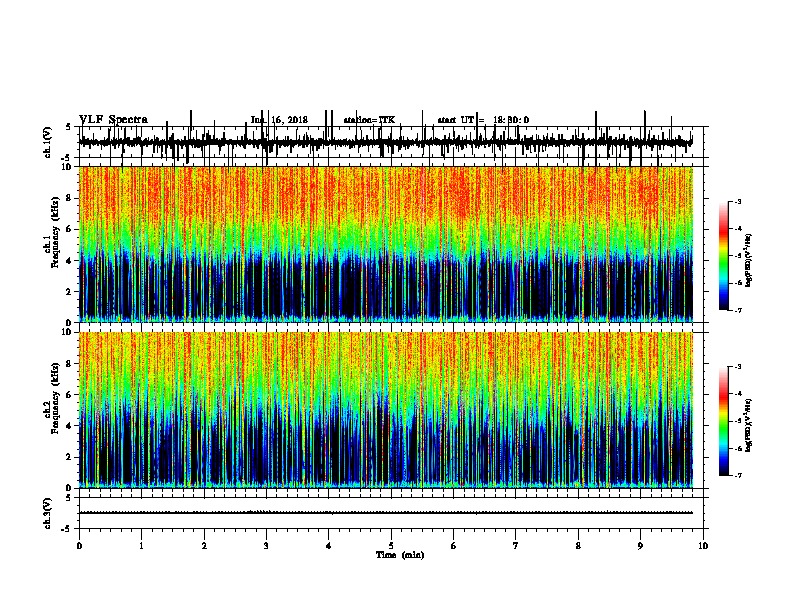Click the "5" tick on Time axis
The width and height of the screenshot is (792, 612).
tap(391, 546)
